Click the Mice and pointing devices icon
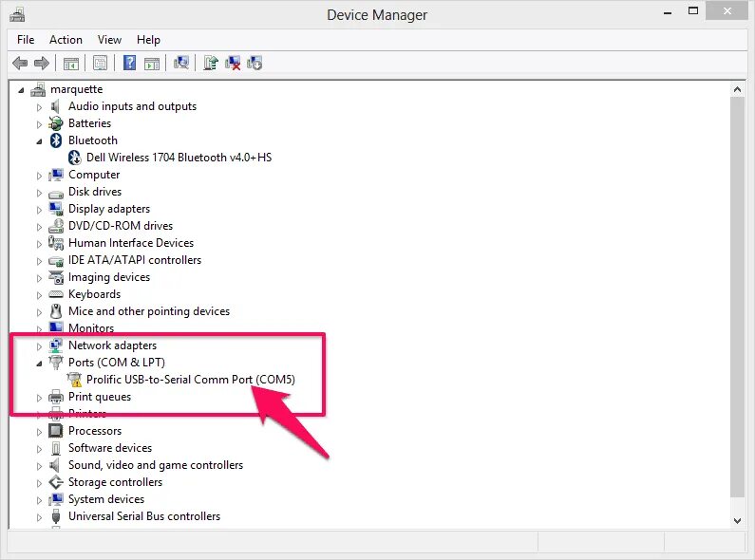 (56, 311)
